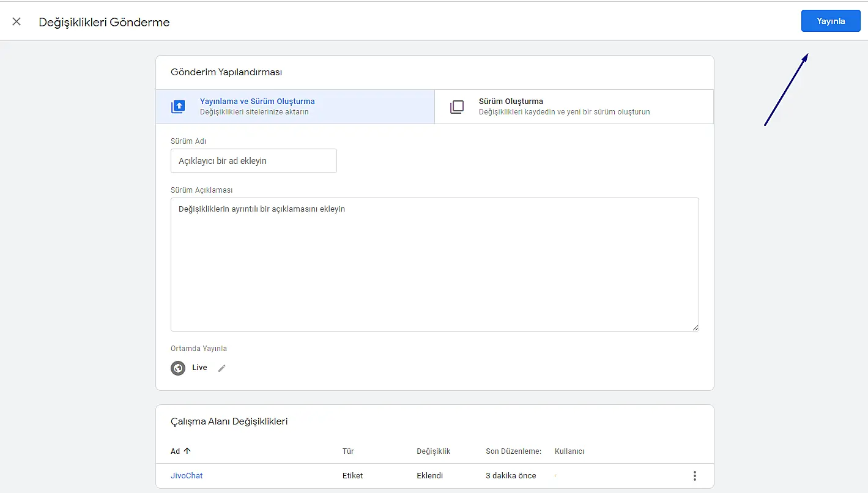Toggle the sort arrow beside Ad column
This screenshot has height=493, width=868.
pyautogui.click(x=187, y=451)
